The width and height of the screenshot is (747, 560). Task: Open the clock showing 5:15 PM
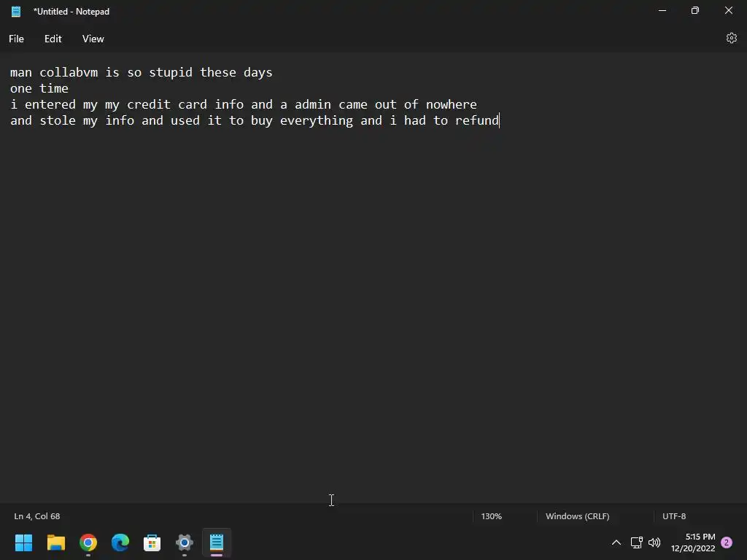tap(693, 542)
